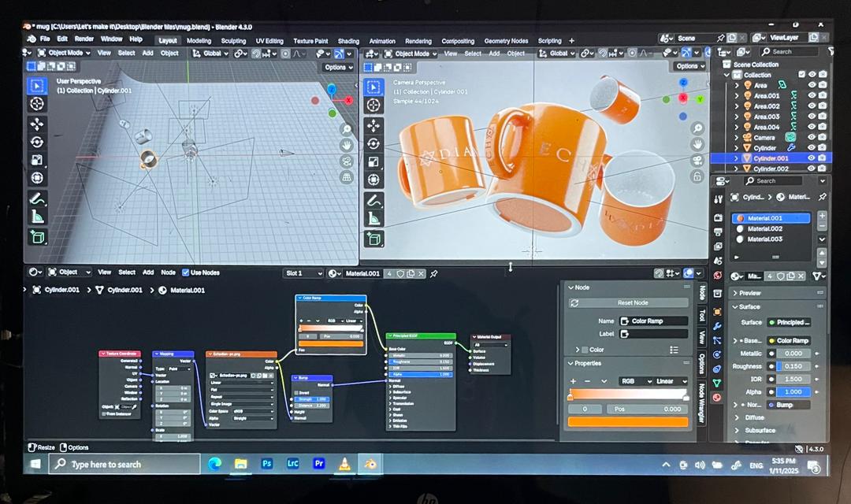Open Photoshop from the Windows taskbar
Viewport: 851px width, 504px height.
[x=266, y=464]
